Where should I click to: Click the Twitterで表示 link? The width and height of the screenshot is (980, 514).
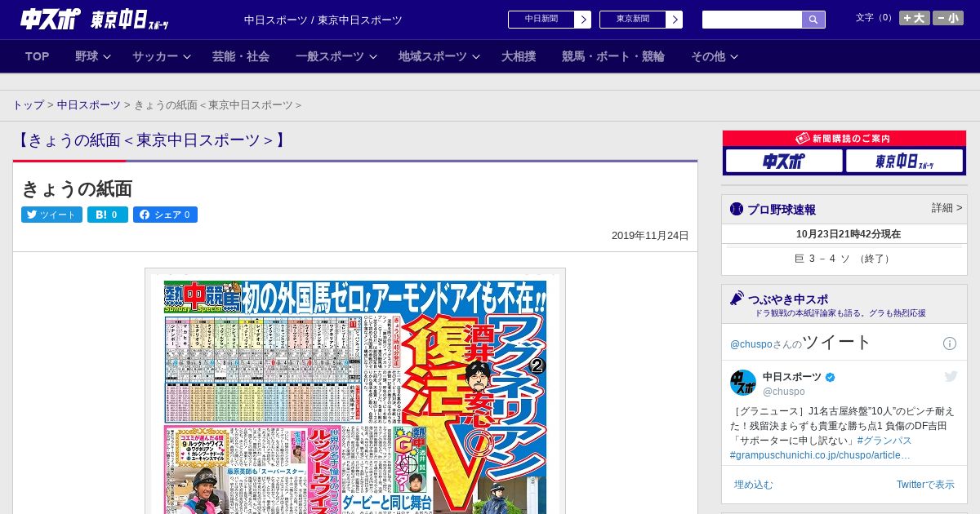925,485
